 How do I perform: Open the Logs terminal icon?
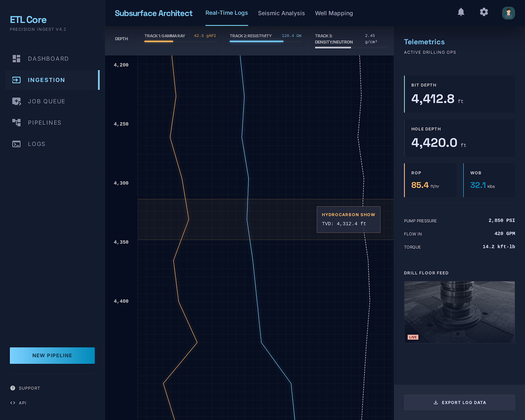(x=16, y=144)
